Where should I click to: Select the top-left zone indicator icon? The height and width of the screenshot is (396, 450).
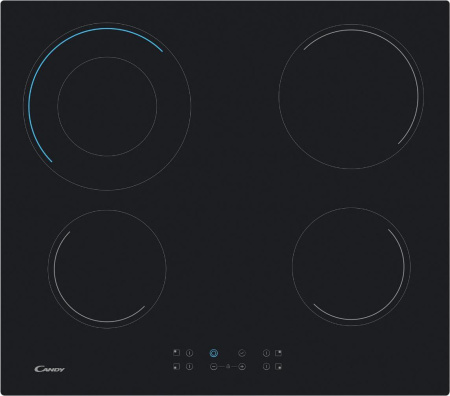click(x=176, y=352)
